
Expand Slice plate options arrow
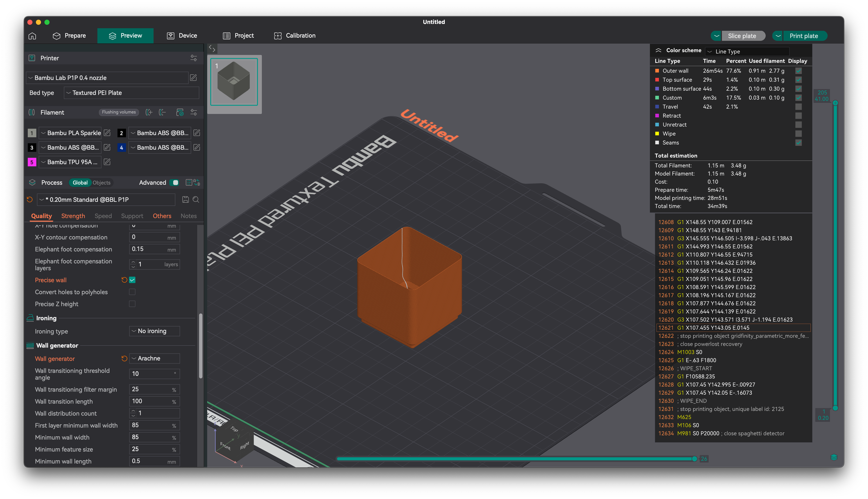click(716, 36)
